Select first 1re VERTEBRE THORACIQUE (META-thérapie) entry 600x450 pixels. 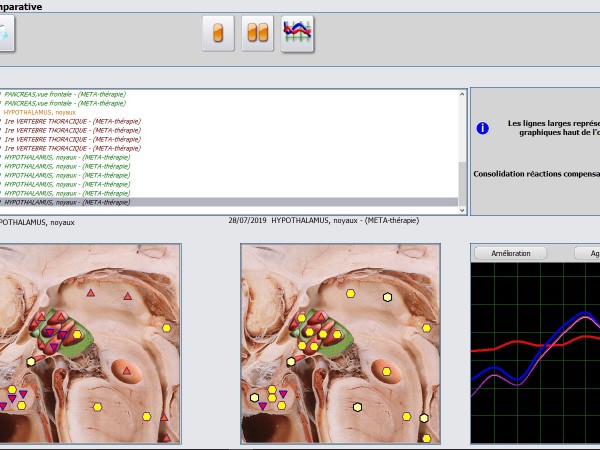pos(72,121)
